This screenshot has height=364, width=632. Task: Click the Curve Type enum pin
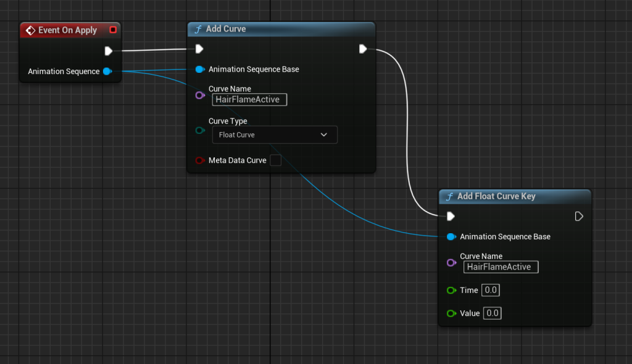point(200,130)
